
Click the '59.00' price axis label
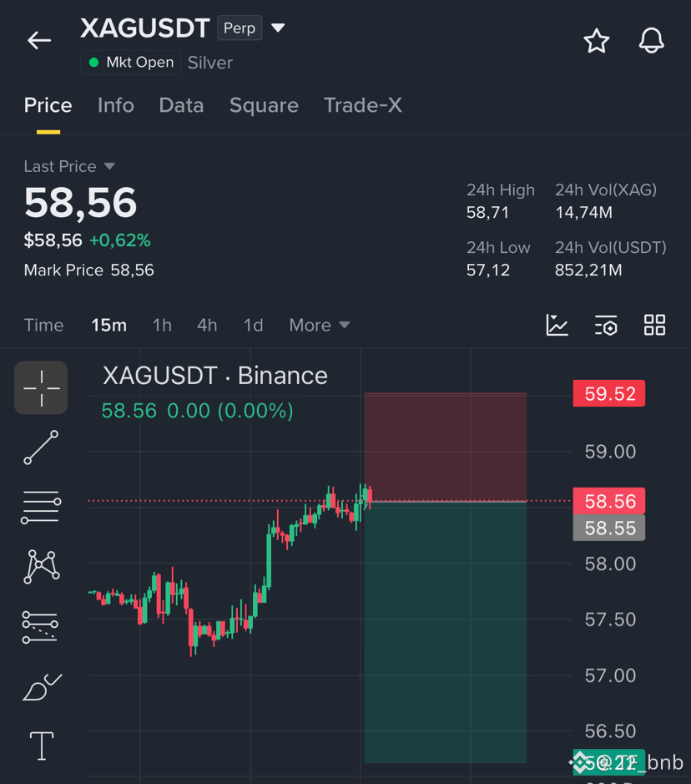[x=610, y=452]
